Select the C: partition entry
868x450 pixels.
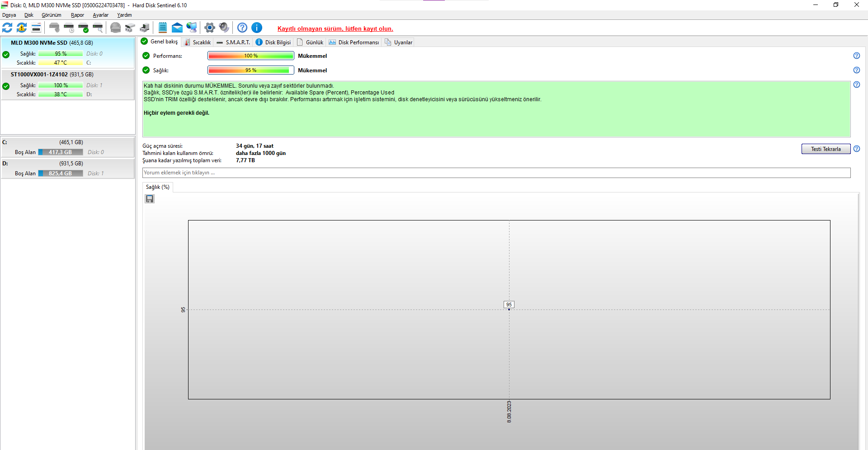[x=68, y=147]
